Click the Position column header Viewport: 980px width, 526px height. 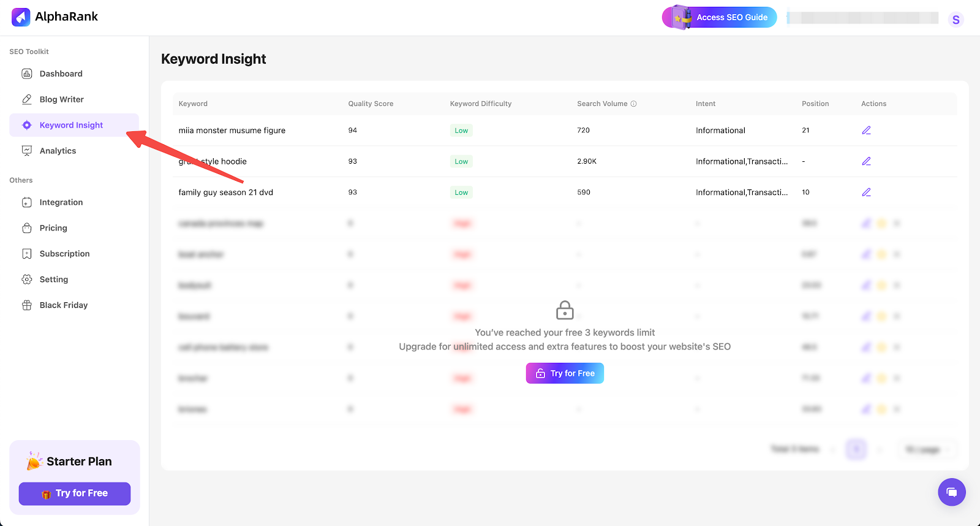[x=815, y=104]
